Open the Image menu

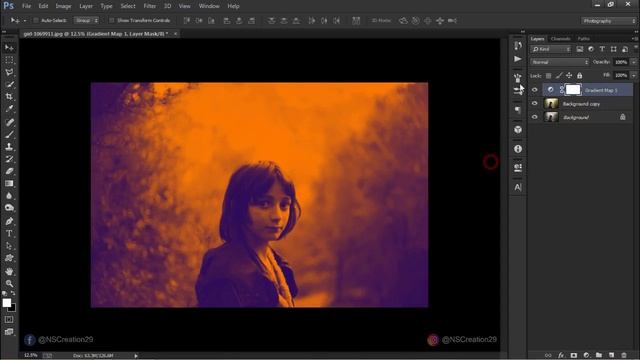coord(63,6)
